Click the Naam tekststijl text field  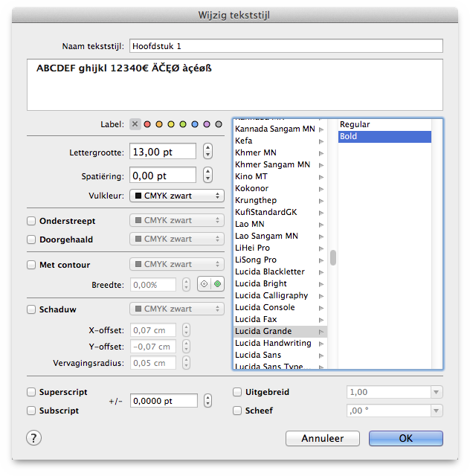point(286,46)
